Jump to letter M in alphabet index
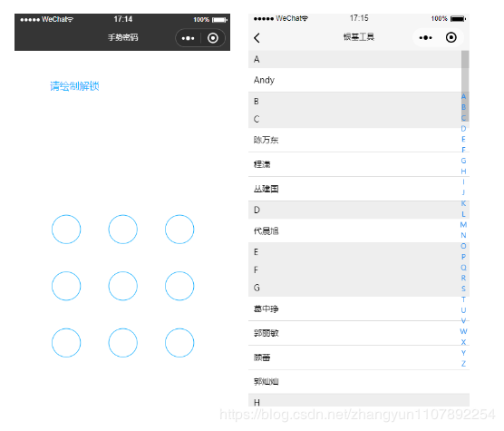504x431 pixels. 463,224
